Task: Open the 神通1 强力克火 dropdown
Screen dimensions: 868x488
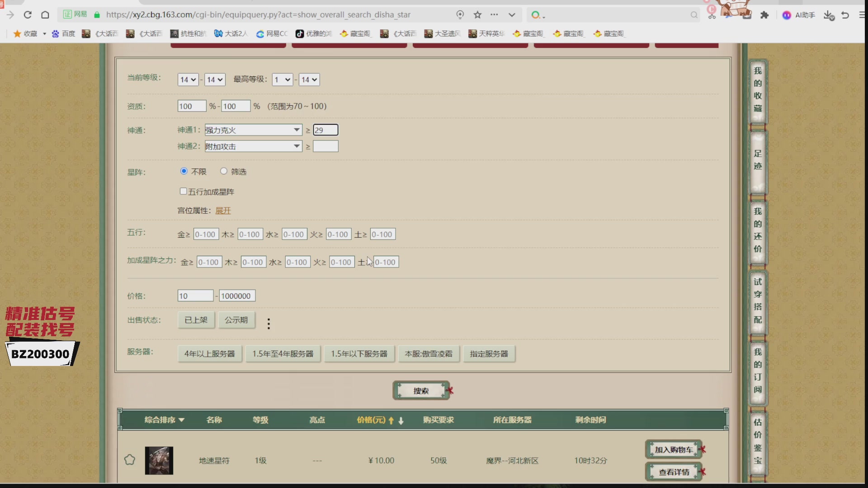Action: click(253, 130)
